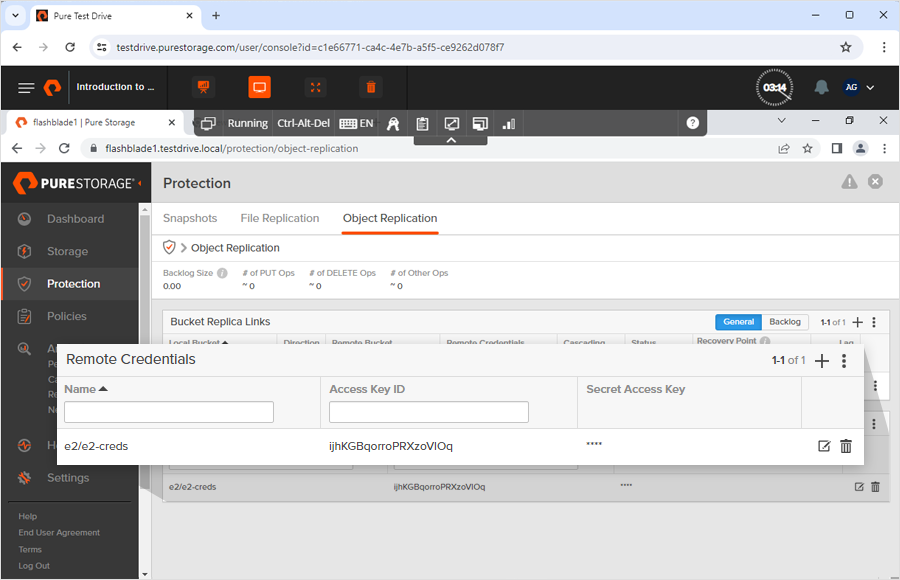Image resolution: width=900 pixels, height=580 pixels.
Task: Open Remote Credentials three-dot options menu
Action: [x=844, y=361]
